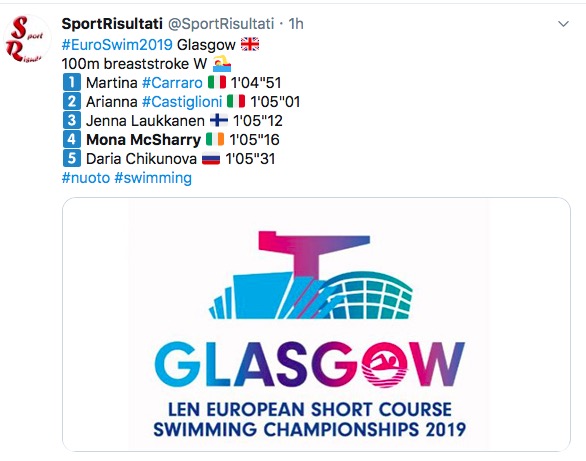The height and width of the screenshot is (461, 586).
Task: Click the swimmer emoji after breaststroke W
Action: tap(222, 64)
